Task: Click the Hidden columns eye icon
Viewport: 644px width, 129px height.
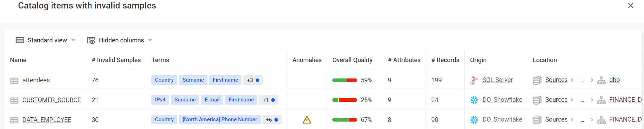Action: click(91, 40)
